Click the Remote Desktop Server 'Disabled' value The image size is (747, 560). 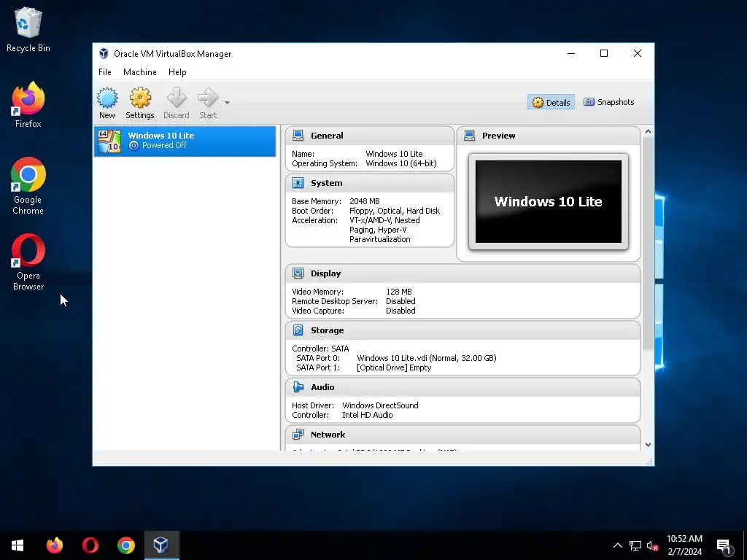[400, 301]
